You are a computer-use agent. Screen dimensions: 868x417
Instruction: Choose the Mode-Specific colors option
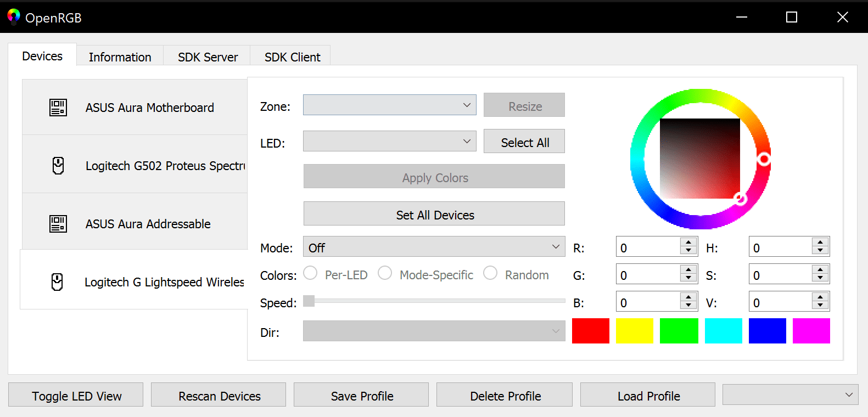point(385,273)
